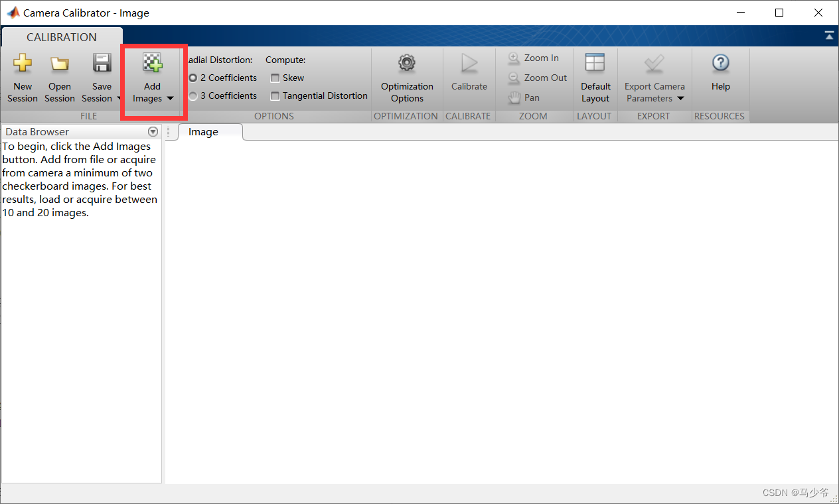Click the Calibrate play button
839x504 pixels.
pyautogui.click(x=469, y=64)
